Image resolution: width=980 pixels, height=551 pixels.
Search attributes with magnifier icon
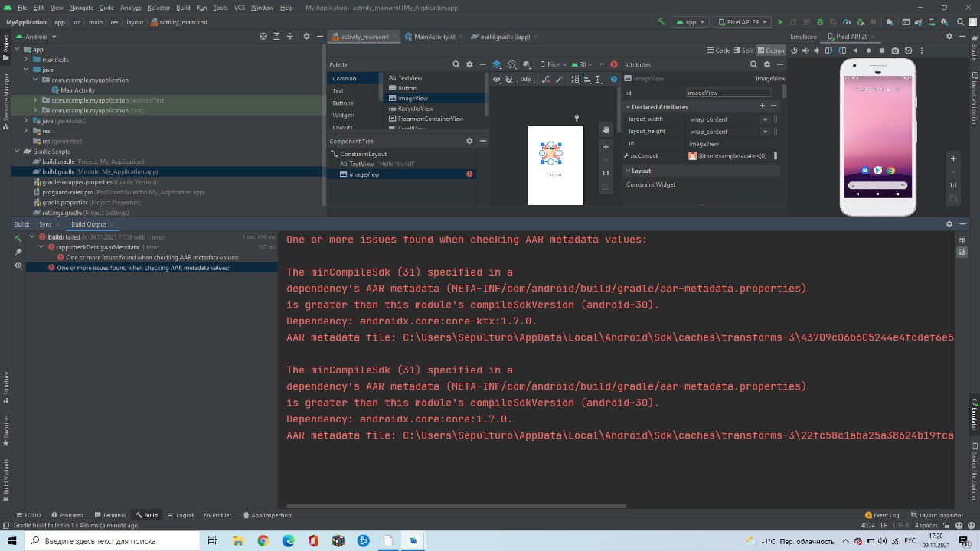click(x=755, y=64)
